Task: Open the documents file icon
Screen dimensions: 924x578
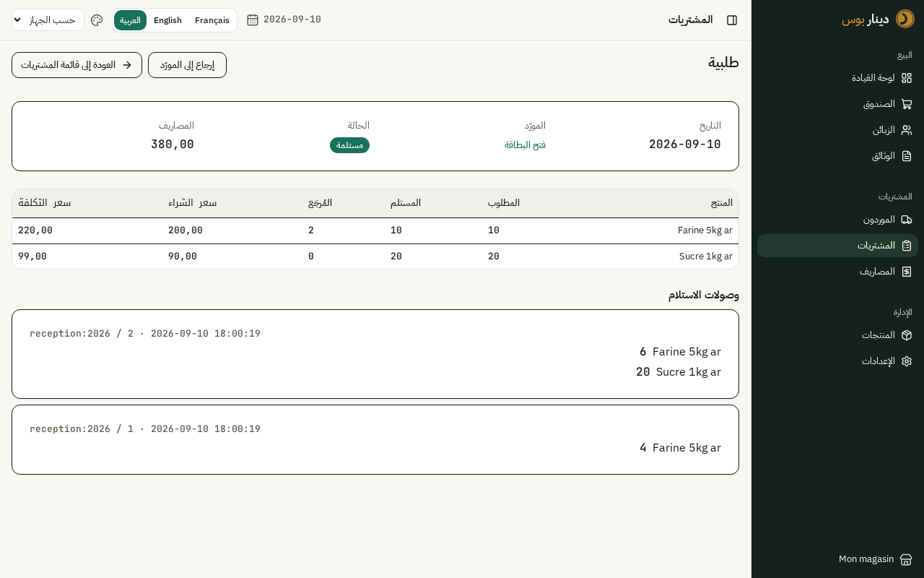Action: point(907,156)
